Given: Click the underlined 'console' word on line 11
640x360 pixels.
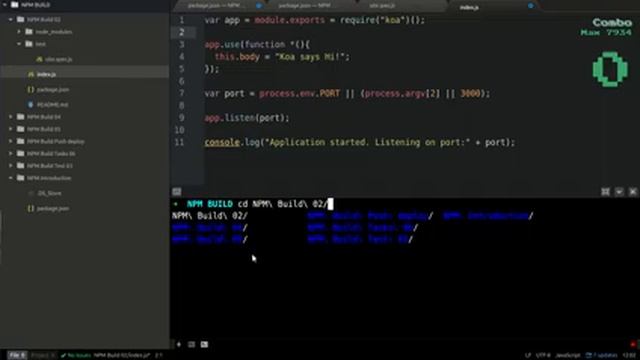Looking at the screenshot, I should tap(222, 142).
